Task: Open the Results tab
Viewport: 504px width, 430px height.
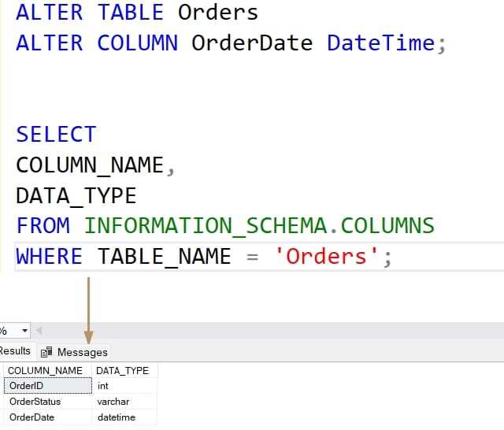Action: click(x=16, y=351)
